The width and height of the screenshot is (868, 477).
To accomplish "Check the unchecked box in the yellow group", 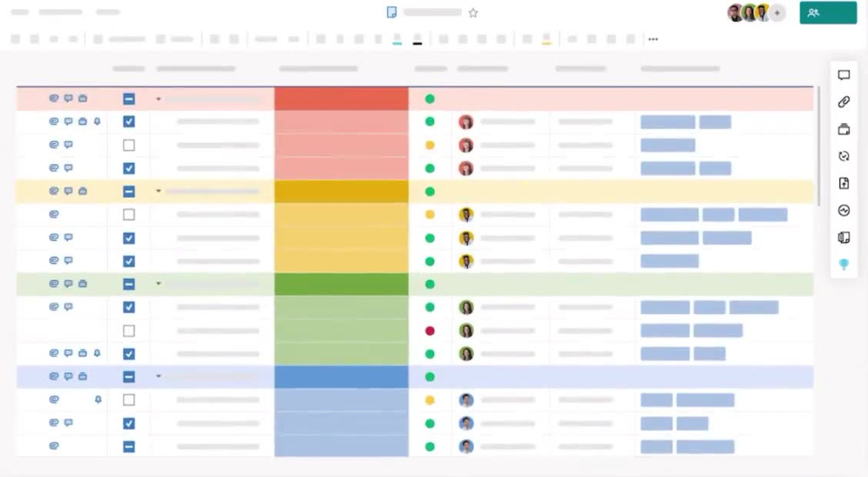I will pyautogui.click(x=129, y=214).
